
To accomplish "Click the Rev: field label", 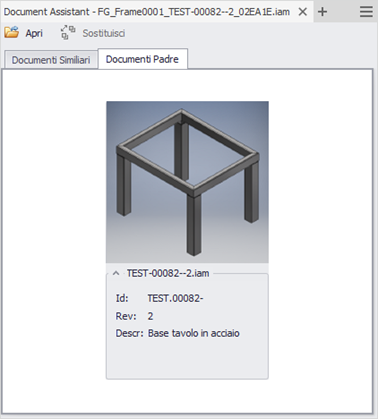I will 126,316.
